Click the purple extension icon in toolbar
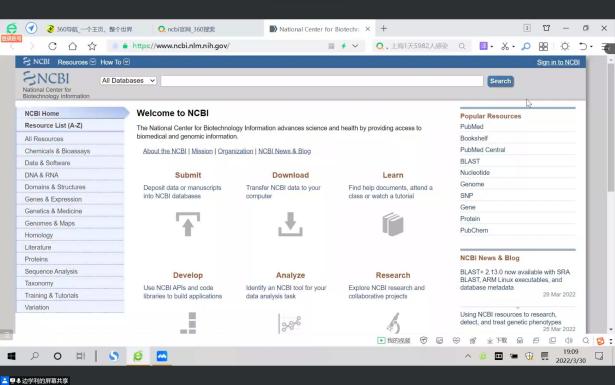615x385 pixels. (484, 46)
